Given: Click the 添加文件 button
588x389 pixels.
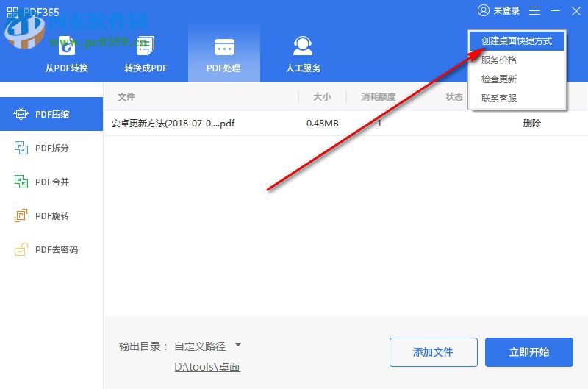Looking at the screenshot, I should click(x=434, y=352).
